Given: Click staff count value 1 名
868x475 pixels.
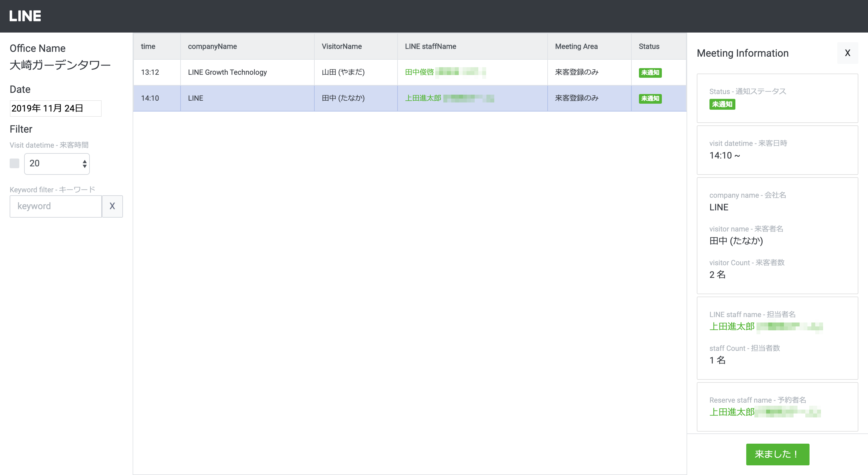Looking at the screenshot, I should (x=717, y=360).
